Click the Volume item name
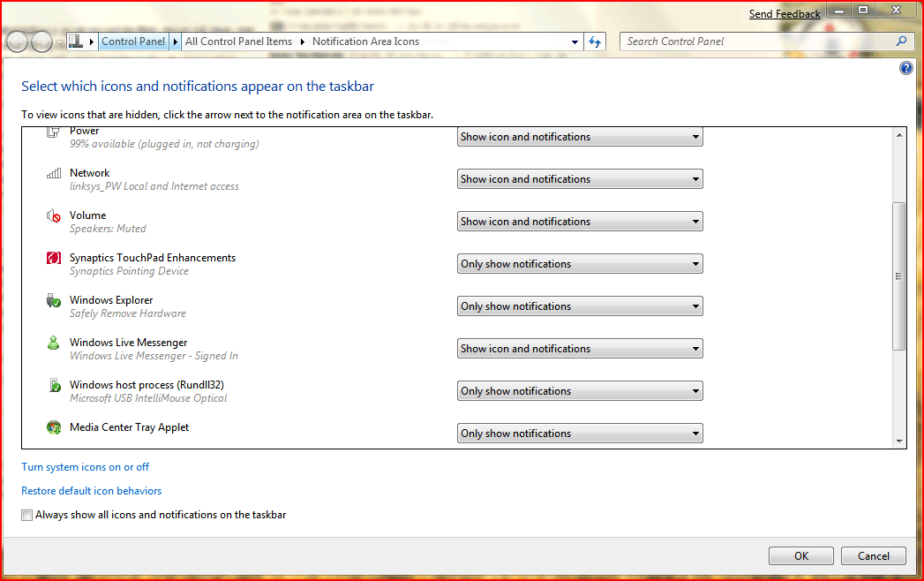The height and width of the screenshot is (581, 924). [87, 215]
